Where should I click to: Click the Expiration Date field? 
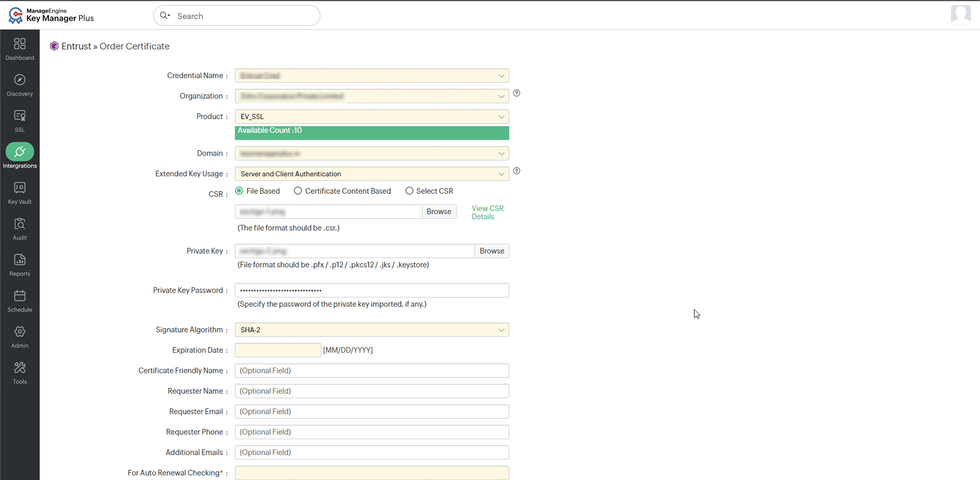(x=278, y=351)
